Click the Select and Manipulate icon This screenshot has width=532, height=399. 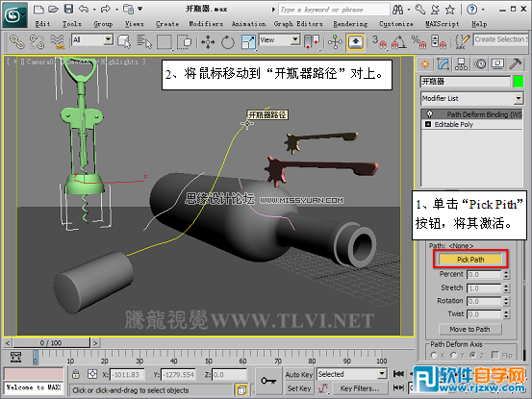335,42
